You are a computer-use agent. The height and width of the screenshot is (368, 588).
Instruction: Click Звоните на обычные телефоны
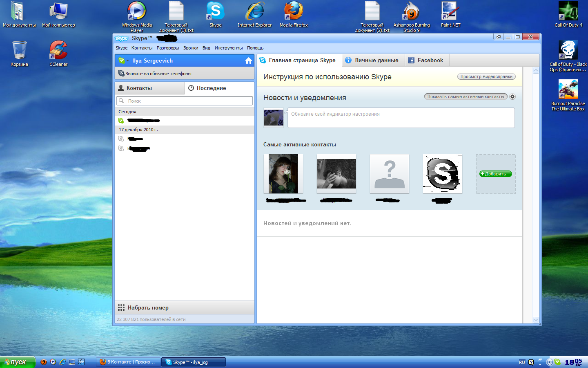(x=185, y=73)
